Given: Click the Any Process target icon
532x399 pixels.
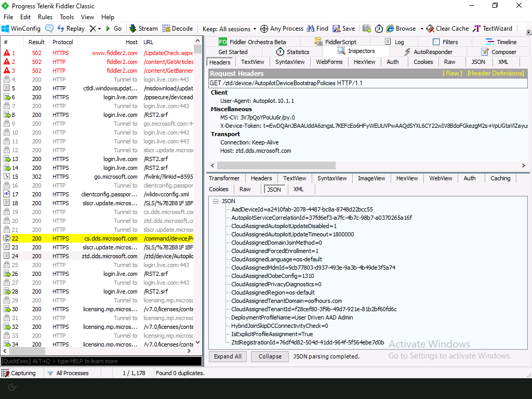Looking at the screenshot, I should (264, 29).
